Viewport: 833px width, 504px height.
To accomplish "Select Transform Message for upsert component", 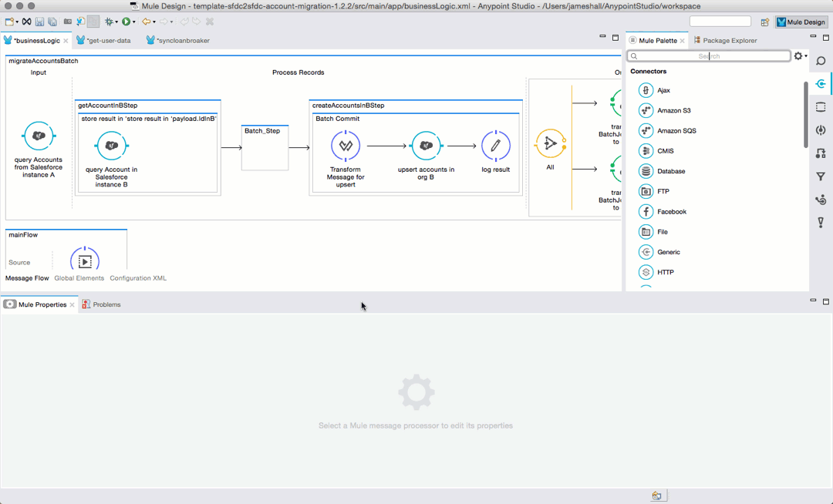I will (x=346, y=146).
